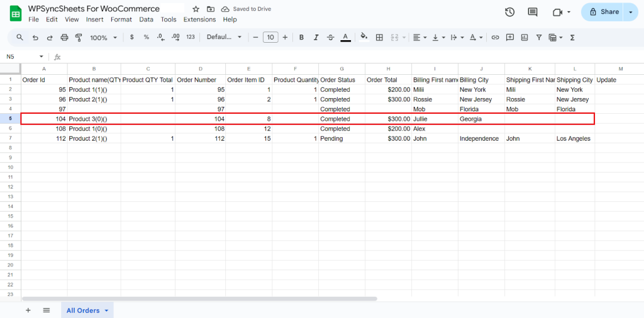Open the fill color picker
The width and height of the screenshot is (644, 318).
364,37
